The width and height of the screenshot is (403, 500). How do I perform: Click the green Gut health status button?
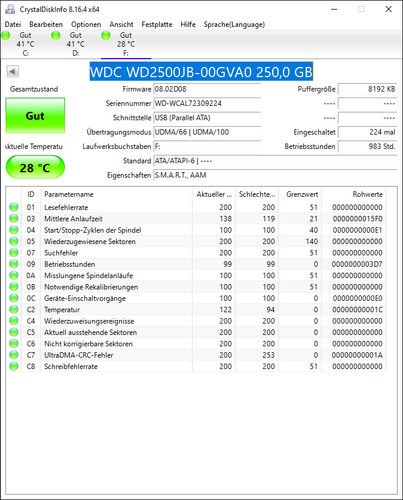click(x=35, y=116)
